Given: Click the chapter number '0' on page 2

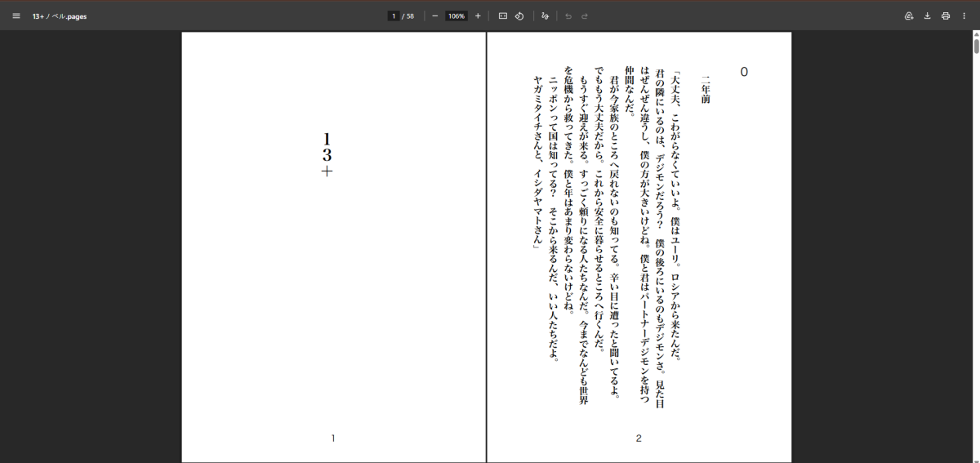Looking at the screenshot, I should [x=744, y=72].
